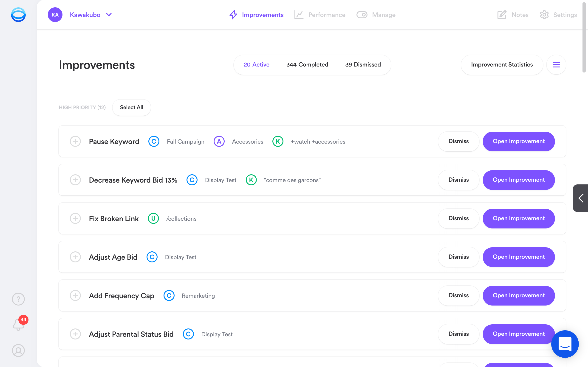Switch to the 39 Dismissed tab
This screenshot has height=367, width=588.
coord(363,64)
